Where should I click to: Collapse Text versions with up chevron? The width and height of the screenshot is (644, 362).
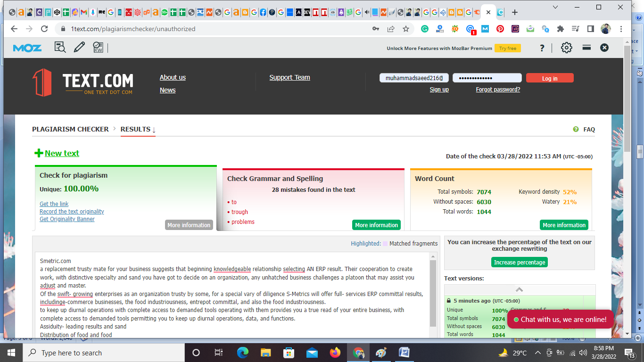click(519, 289)
